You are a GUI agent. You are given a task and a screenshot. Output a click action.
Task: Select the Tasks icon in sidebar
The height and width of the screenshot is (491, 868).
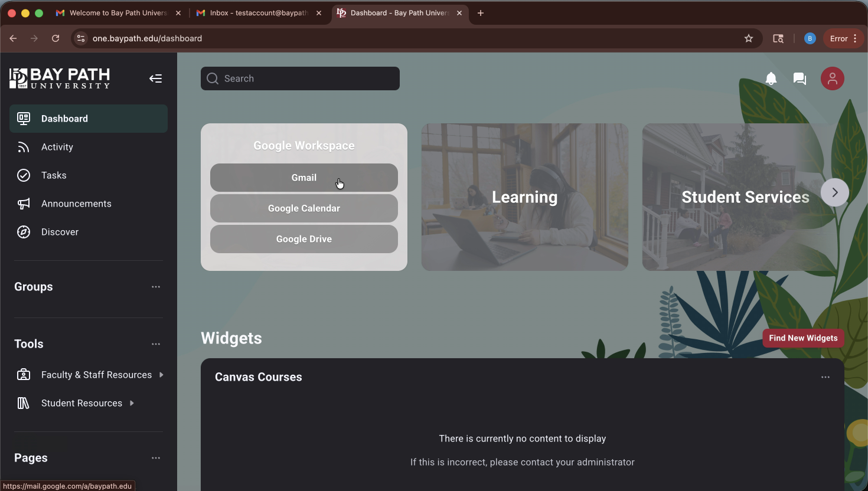24,175
